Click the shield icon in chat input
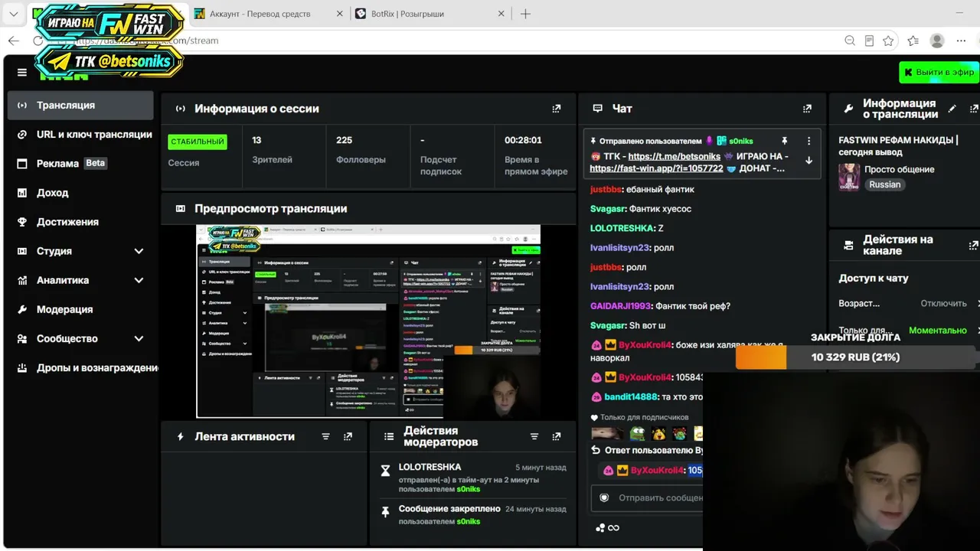 604,497
